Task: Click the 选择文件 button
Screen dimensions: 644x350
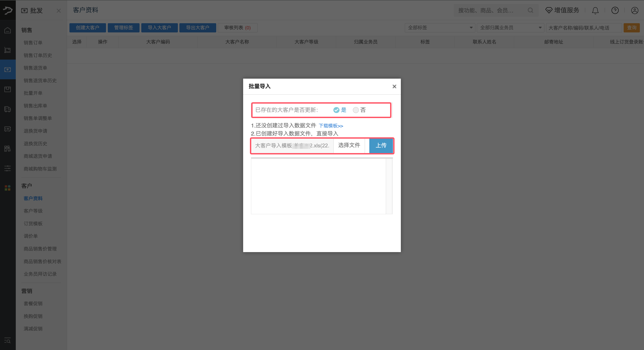Action: coord(349,145)
